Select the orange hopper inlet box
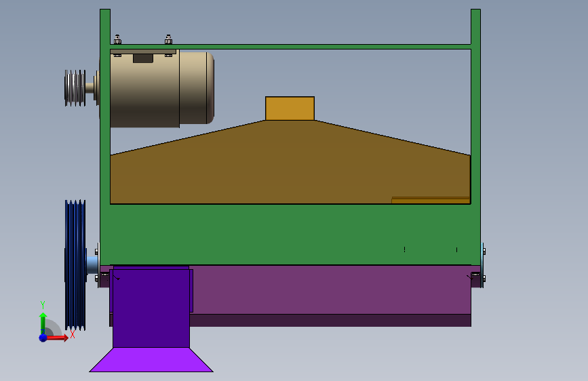This screenshot has height=381, width=588. [x=290, y=108]
